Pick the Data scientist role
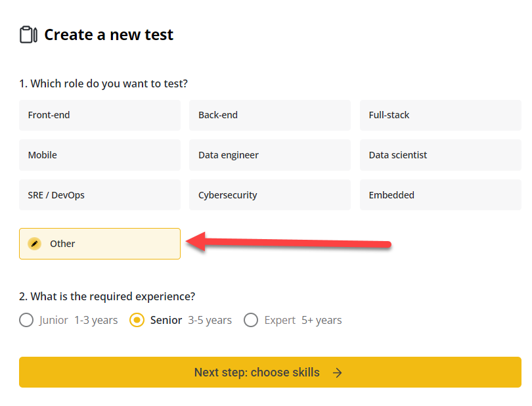This screenshot has width=532, height=406. click(x=440, y=156)
